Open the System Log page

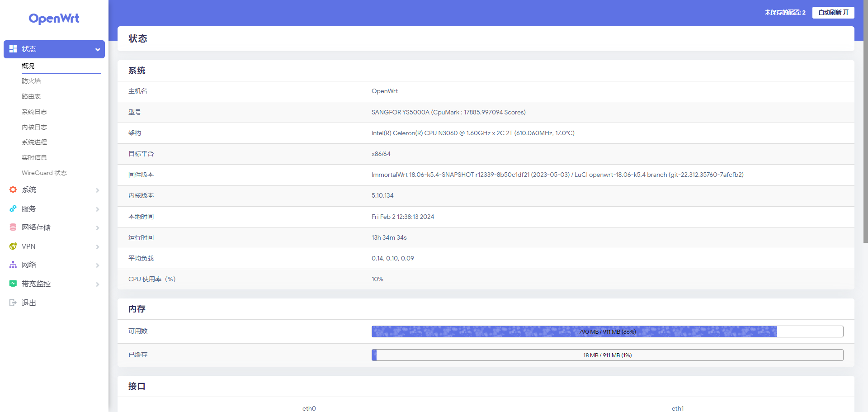(x=34, y=112)
